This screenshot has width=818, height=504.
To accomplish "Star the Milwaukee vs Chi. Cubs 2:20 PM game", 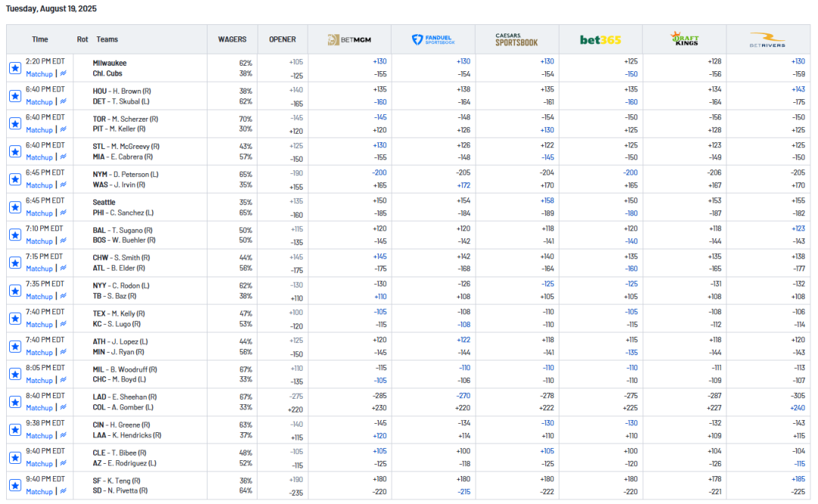I will pos(15,68).
